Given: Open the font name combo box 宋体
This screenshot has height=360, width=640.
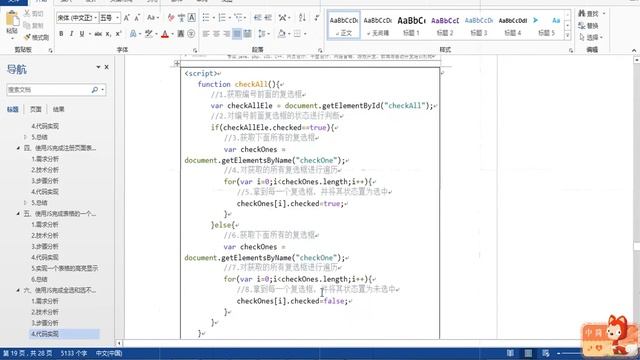Looking at the screenshot, I should click(x=77, y=18).
